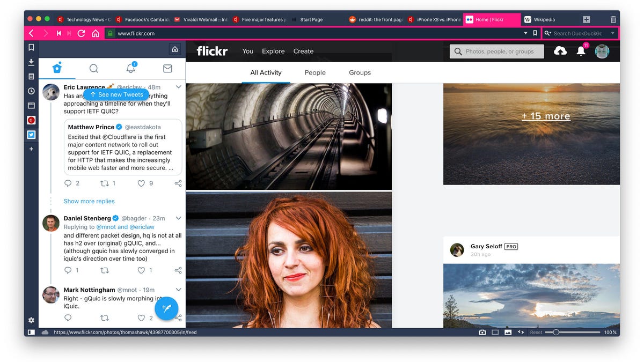Toggle the panel bar visibility
This screenshot has height=362, width=644.
(31, 332)
